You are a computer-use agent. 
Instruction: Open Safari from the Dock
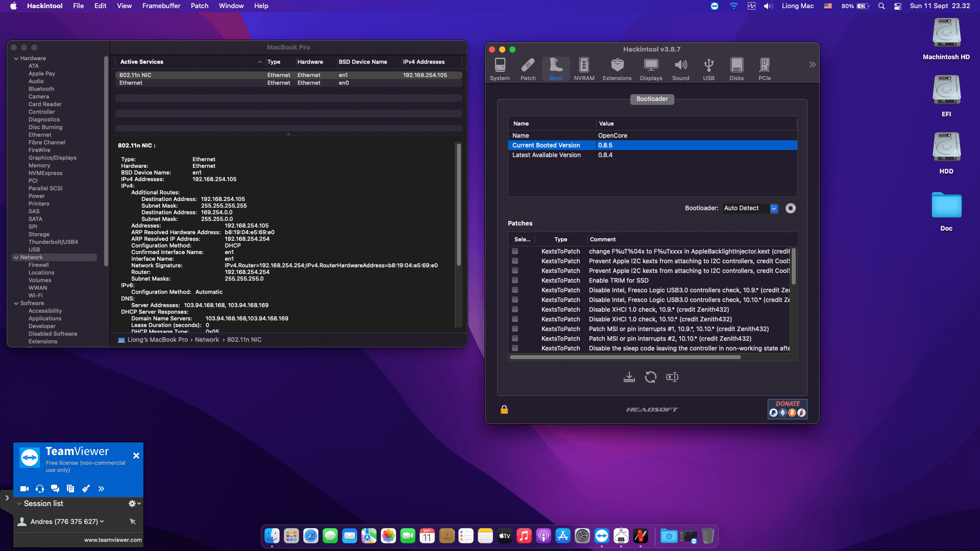point(311,536)
